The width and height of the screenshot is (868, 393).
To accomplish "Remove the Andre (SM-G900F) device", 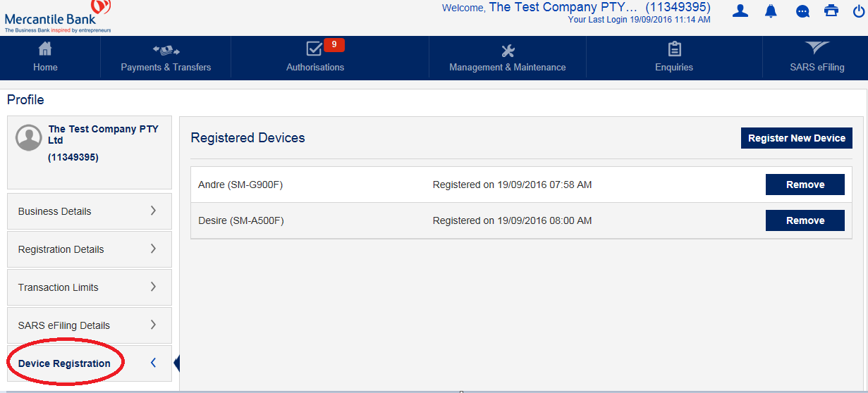I will 805,185.
